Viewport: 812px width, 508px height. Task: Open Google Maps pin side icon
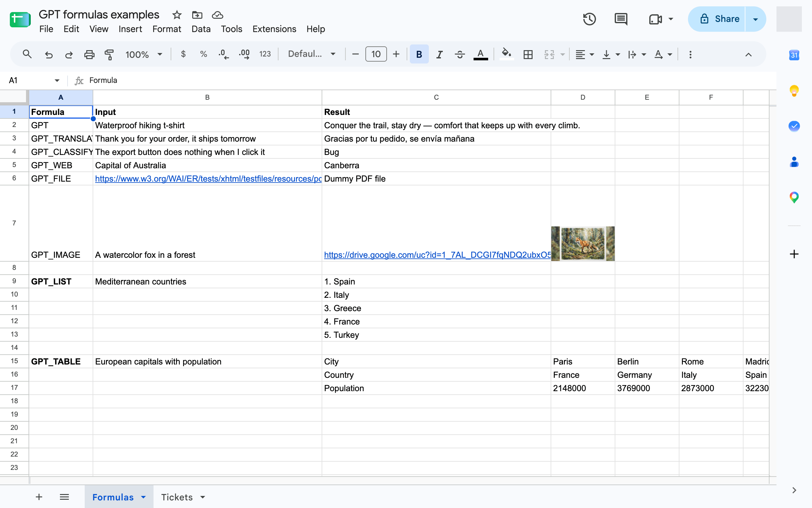click(794, 197)
